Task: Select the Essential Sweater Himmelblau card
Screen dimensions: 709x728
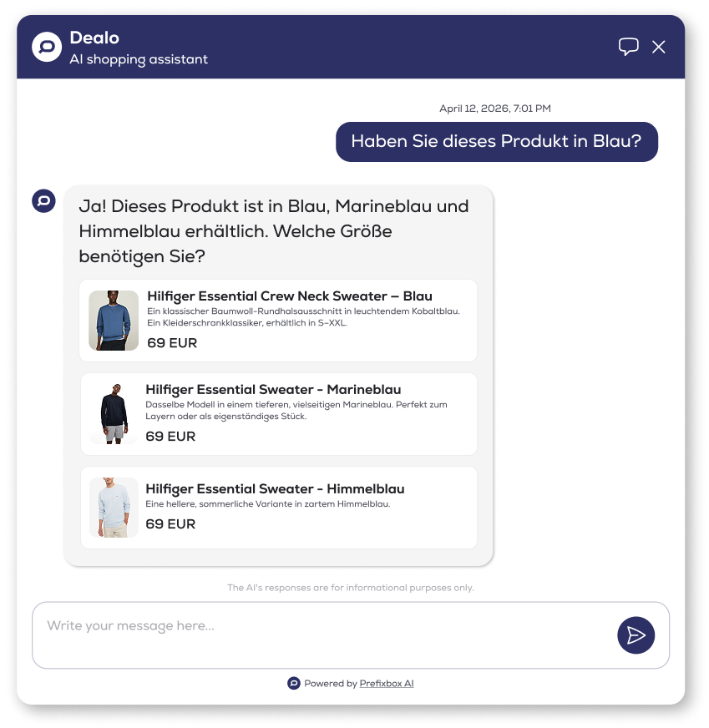Action: [x=279, y=507]
